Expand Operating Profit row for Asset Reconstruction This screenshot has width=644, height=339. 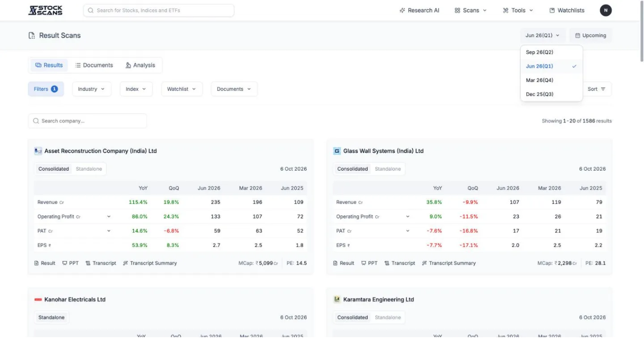tap(109, 217)
